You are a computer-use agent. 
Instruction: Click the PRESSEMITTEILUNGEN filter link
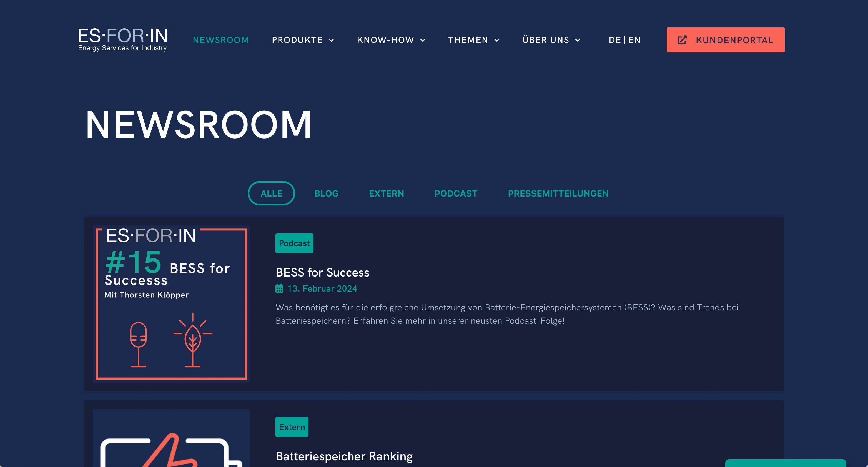559,193
